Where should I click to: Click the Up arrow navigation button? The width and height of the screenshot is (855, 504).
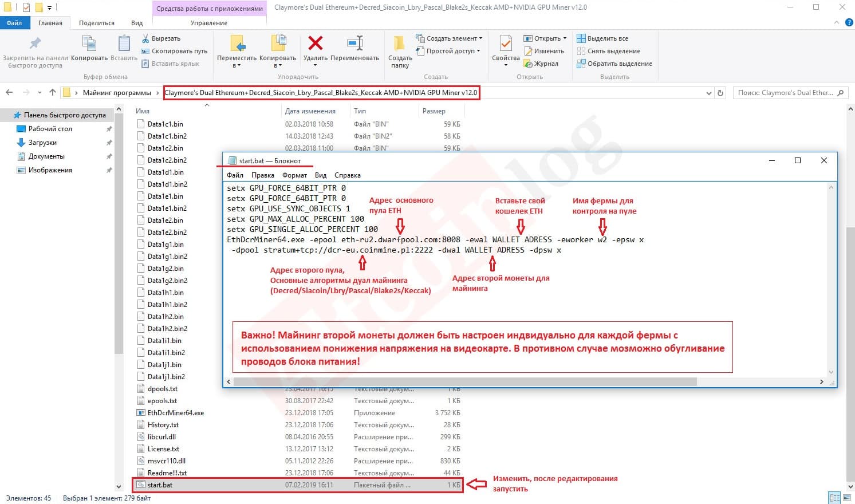53,92
